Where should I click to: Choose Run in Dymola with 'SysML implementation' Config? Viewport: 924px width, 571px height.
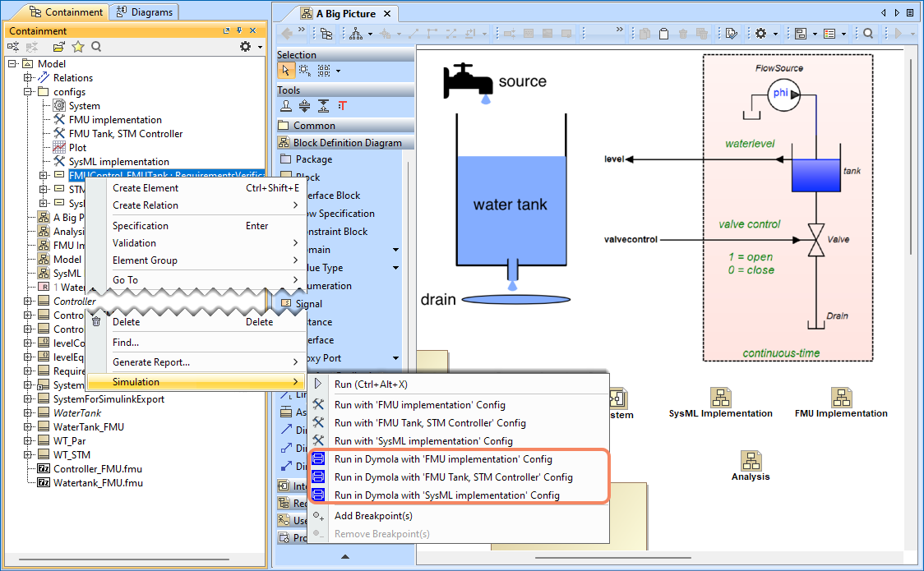coord(446,495)
